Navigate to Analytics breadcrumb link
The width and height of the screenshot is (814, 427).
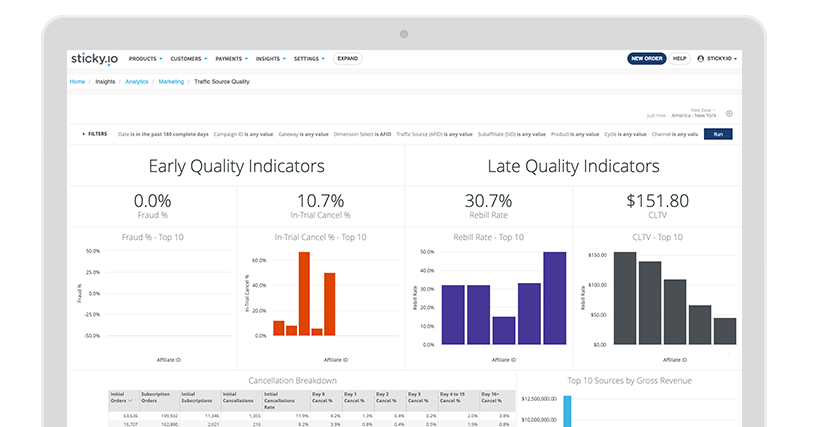137,81
